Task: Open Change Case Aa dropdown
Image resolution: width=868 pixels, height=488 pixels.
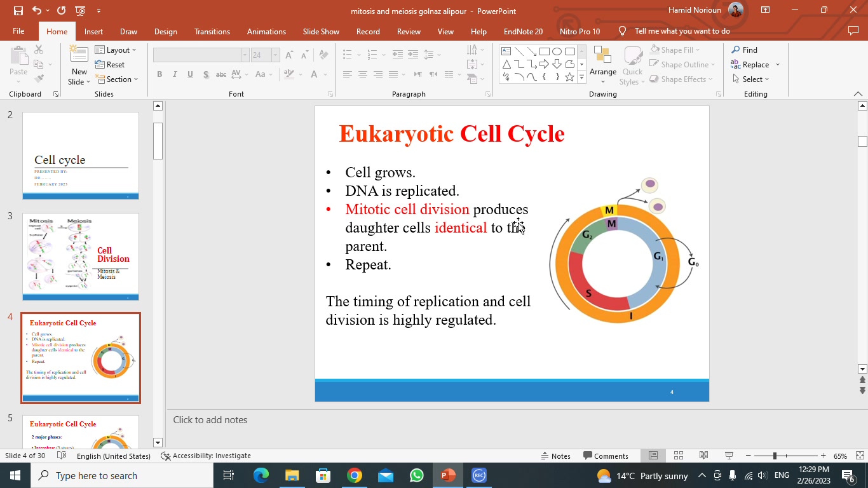Action: pyautogui.click(x=263, y=74)
